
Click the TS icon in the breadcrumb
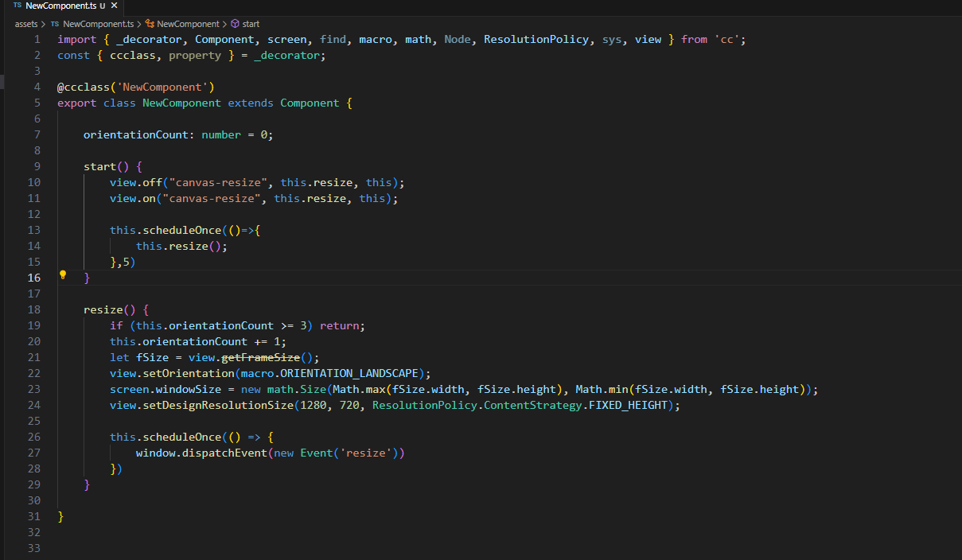click(55, 24)
